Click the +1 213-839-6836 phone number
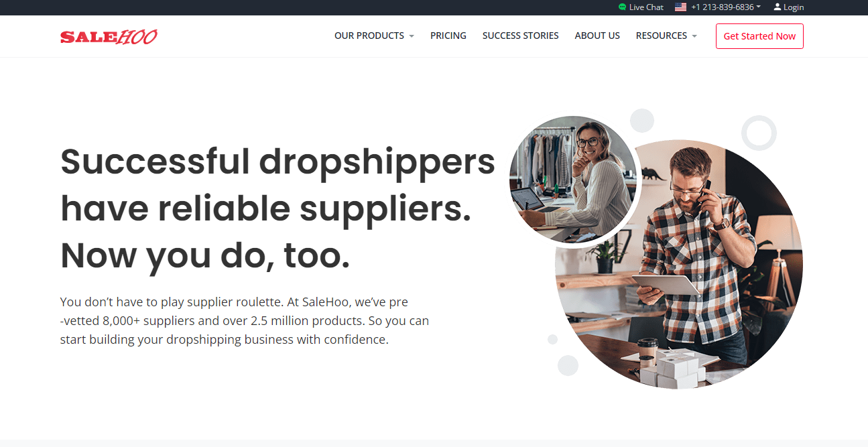The image size is (868, 447). pos(723,7)
